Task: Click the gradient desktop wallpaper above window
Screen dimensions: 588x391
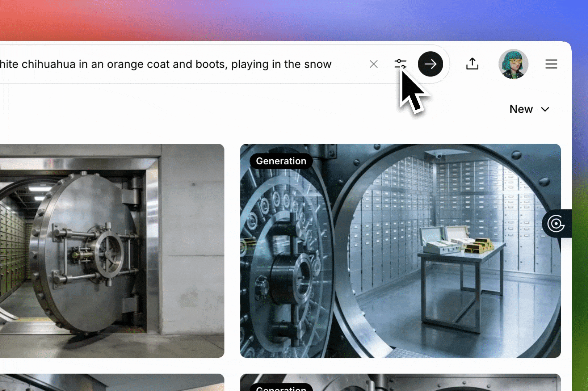Action: tap(290, 18)
